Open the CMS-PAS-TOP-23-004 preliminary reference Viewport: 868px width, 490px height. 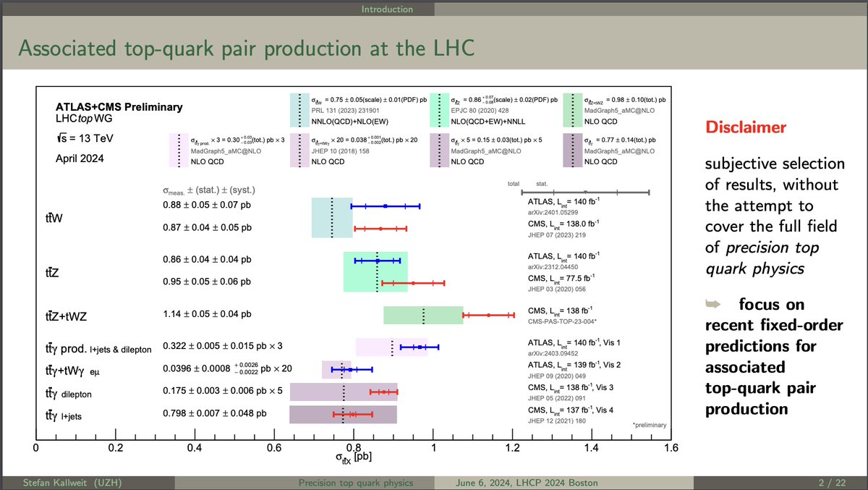tap(562, 321)
